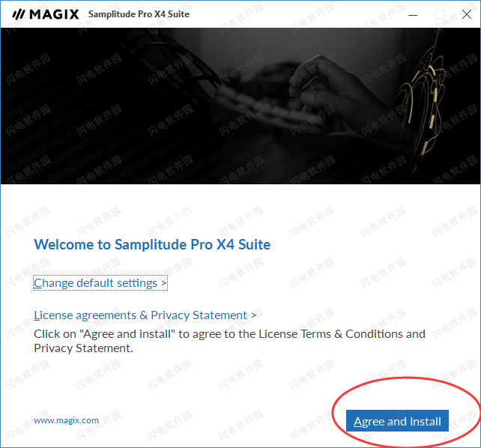The width and height of the screenshot is (481, 448).
Task: Open License agreements link text
Action: click(85, 315)
